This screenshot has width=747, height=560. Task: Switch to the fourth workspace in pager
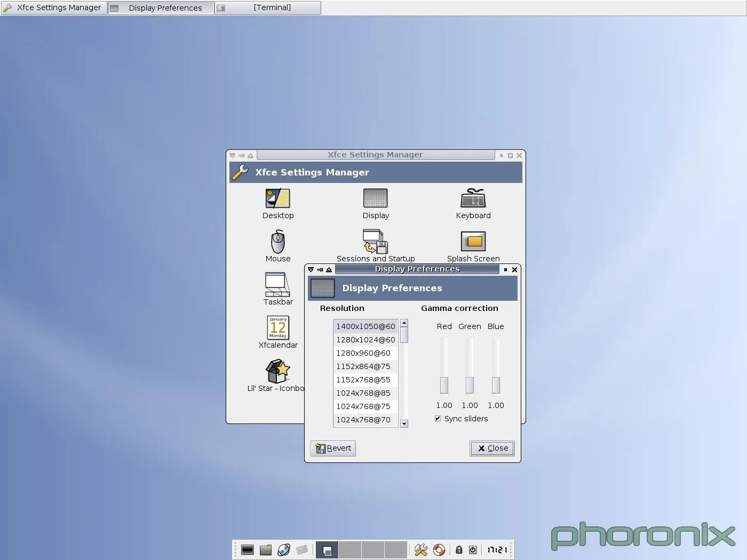pos(396,550)
